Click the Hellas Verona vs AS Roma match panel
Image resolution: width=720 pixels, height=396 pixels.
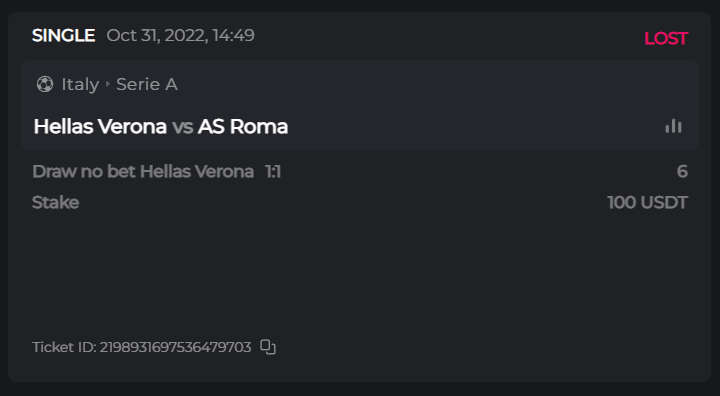pos(360,105)
